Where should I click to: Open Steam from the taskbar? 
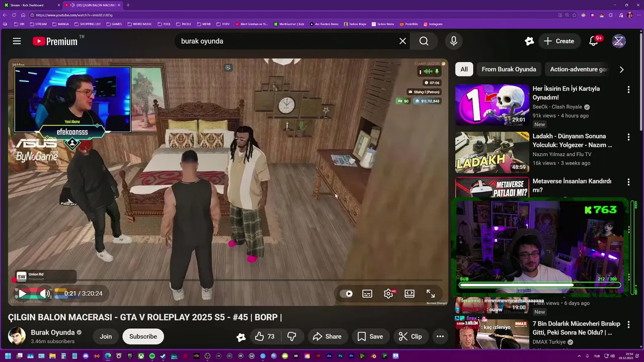(x=163, y=356)
